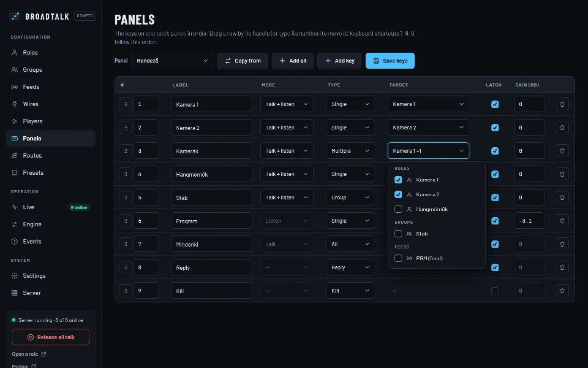Click drag handle on Program row
This screenshot has width=588, height=368.
click(x=126, y=221)
